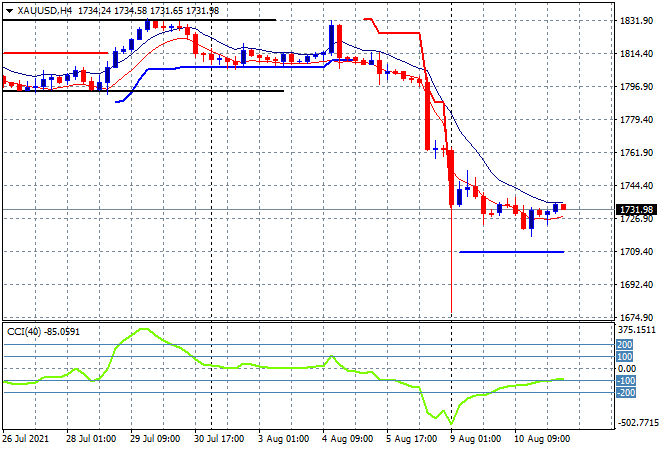Click the CCI -200 level tag
Image resolution: width=660 pixels, height=450 pixels.
coord(626,393)
